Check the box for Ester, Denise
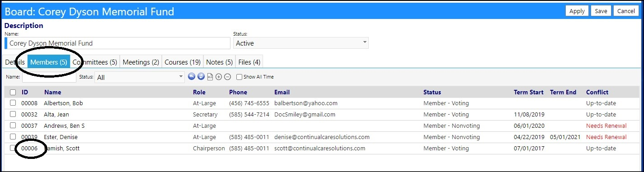The image size is (644, 172). click(x=13, y=137)
